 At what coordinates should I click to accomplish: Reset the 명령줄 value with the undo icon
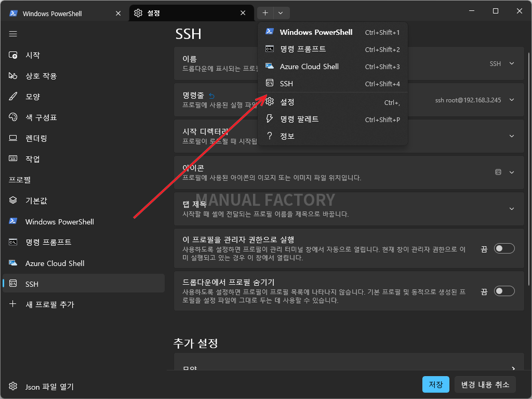(x=212, y=96)
